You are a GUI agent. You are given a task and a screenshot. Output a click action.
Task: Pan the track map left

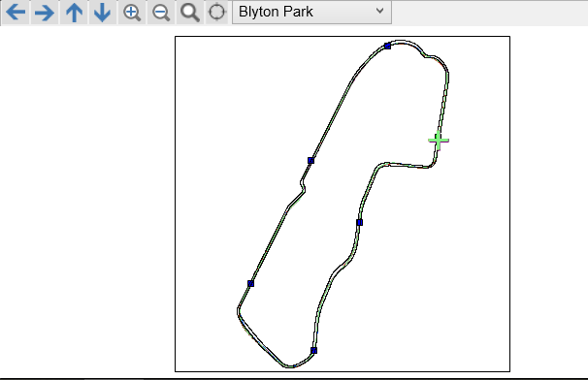16,13
